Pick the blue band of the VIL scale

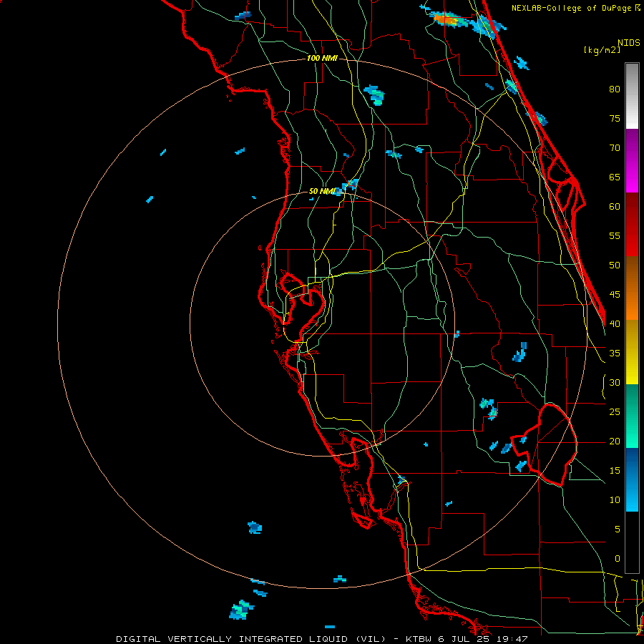point(632,479)
